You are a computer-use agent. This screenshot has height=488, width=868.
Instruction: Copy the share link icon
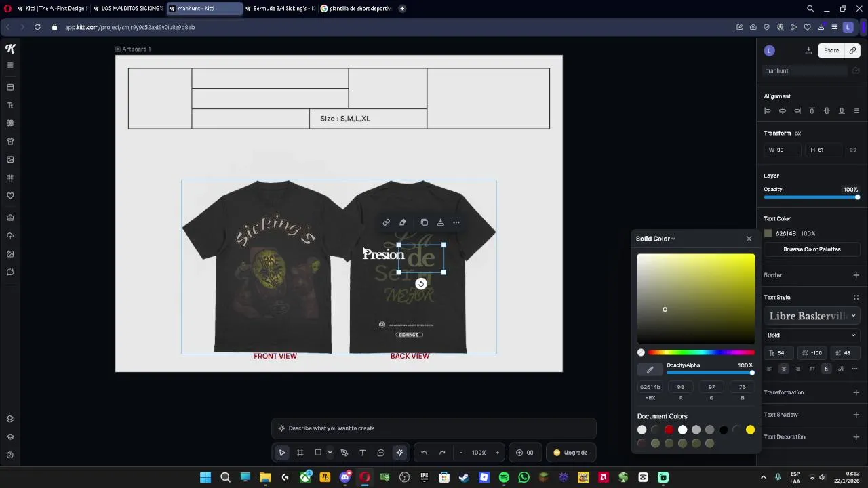[852, 51]
